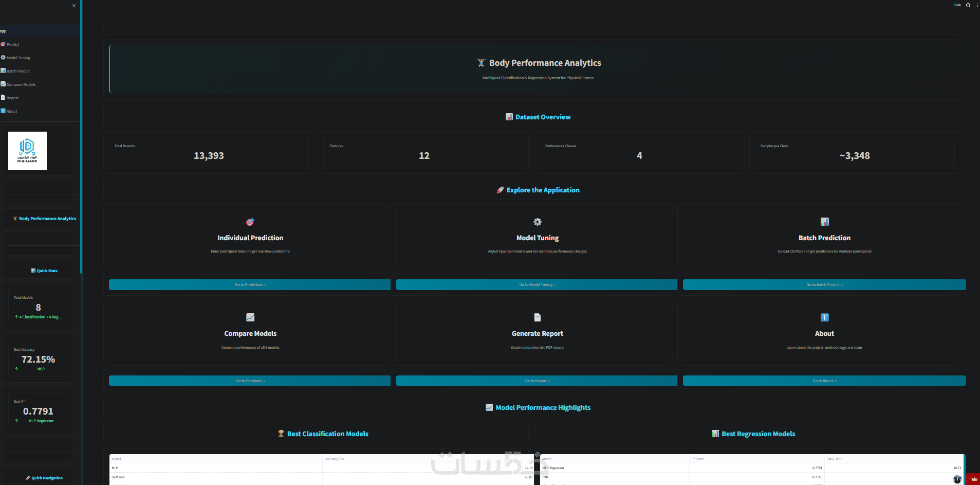Click the gear icon above Model Tuning

point(538,222)
